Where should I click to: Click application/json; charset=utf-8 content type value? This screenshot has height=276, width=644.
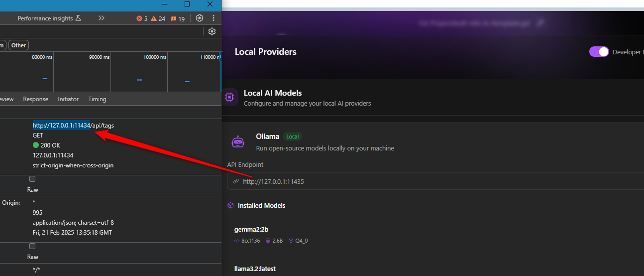tap(73, 223)
